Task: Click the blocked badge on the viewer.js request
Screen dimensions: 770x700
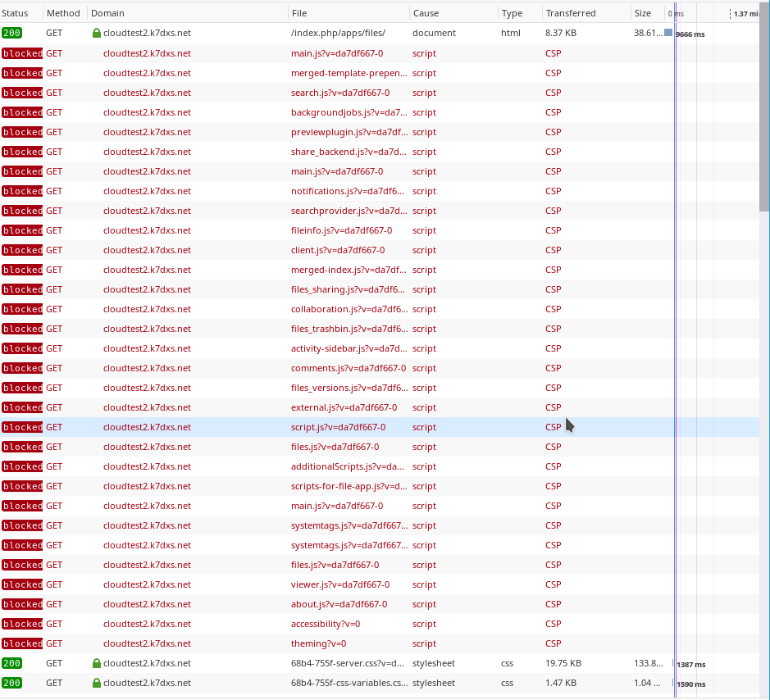Action: point(22,584)
